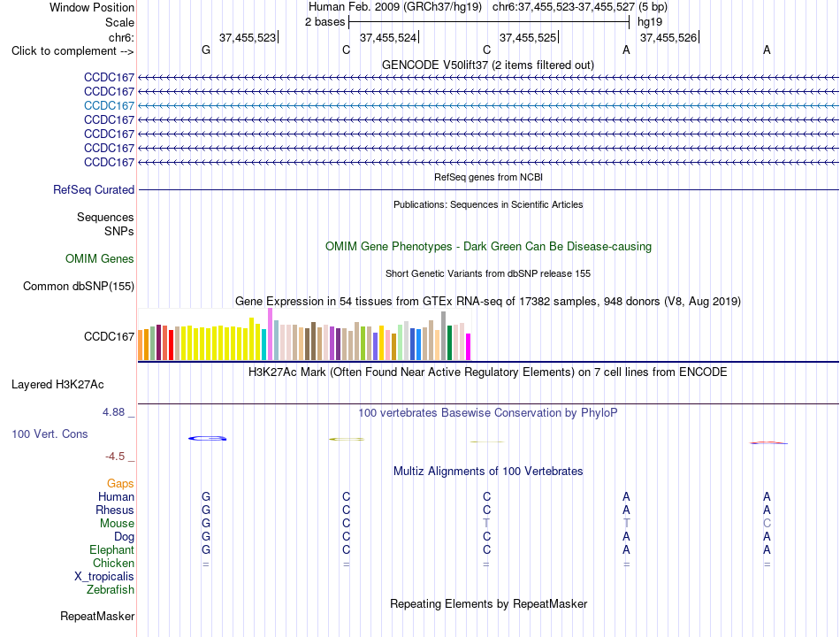Click position label 37,455,526 on the ruler
The height and width of the screenshot is (637, 840).
pos(668,37)
